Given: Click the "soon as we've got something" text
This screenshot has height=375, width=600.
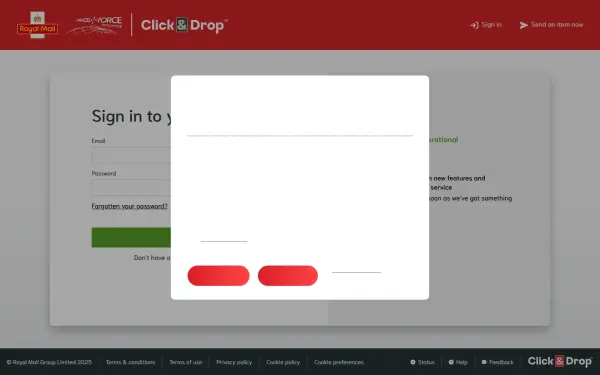Looking at the screenshot, I should (x=470, y=199).
